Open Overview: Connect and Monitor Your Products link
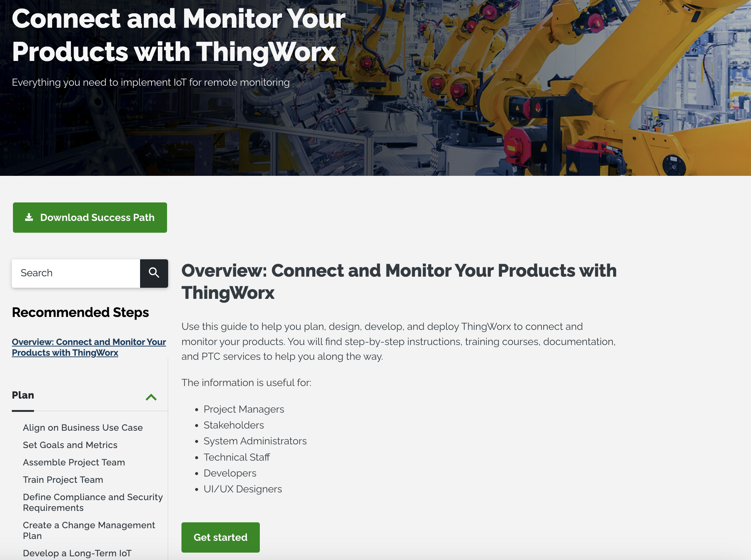The width and height of the screenshot is (751, 560). (x=89, y=347)
